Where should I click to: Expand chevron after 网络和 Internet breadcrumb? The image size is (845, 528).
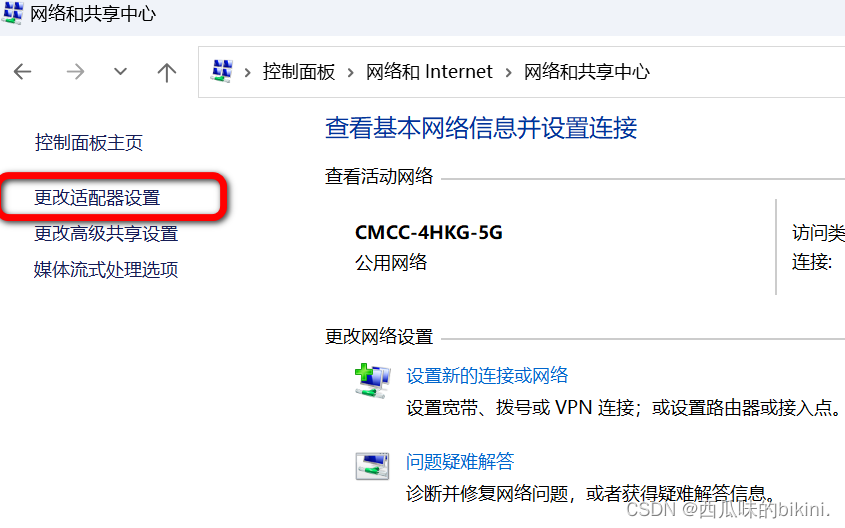click(508, 72)
